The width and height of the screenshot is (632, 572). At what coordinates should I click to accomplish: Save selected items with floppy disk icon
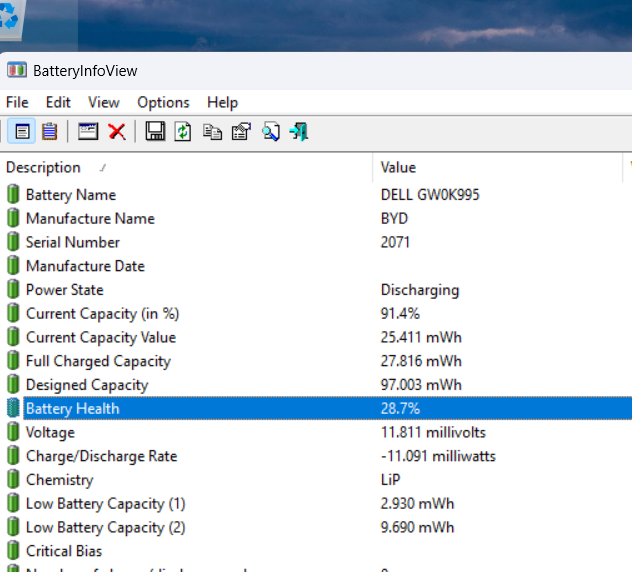tap(155, 131)
